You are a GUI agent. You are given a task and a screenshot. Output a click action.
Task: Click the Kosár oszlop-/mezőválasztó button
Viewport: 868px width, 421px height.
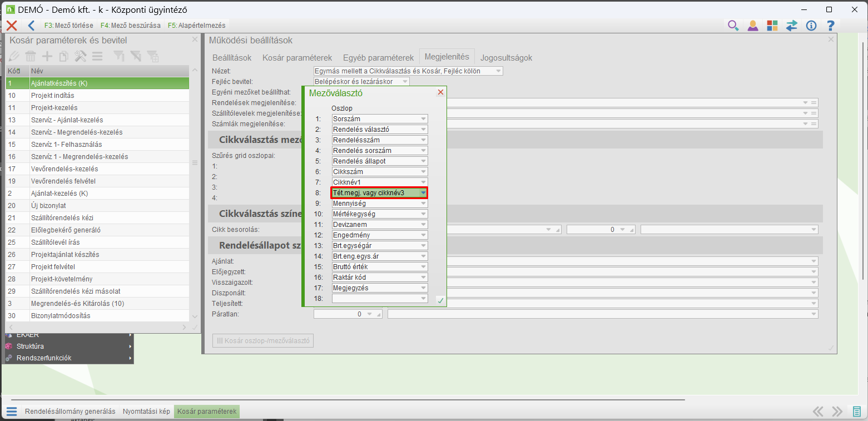click(263, 340)
